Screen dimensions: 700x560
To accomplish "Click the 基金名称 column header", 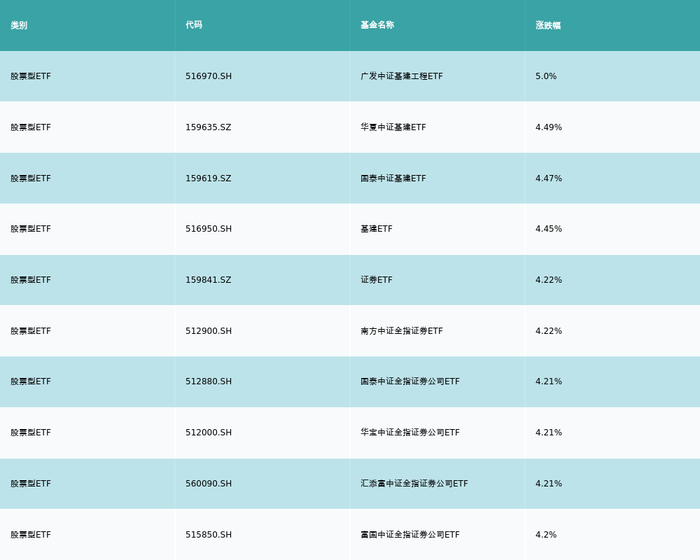I will click(x=377, y=25).
